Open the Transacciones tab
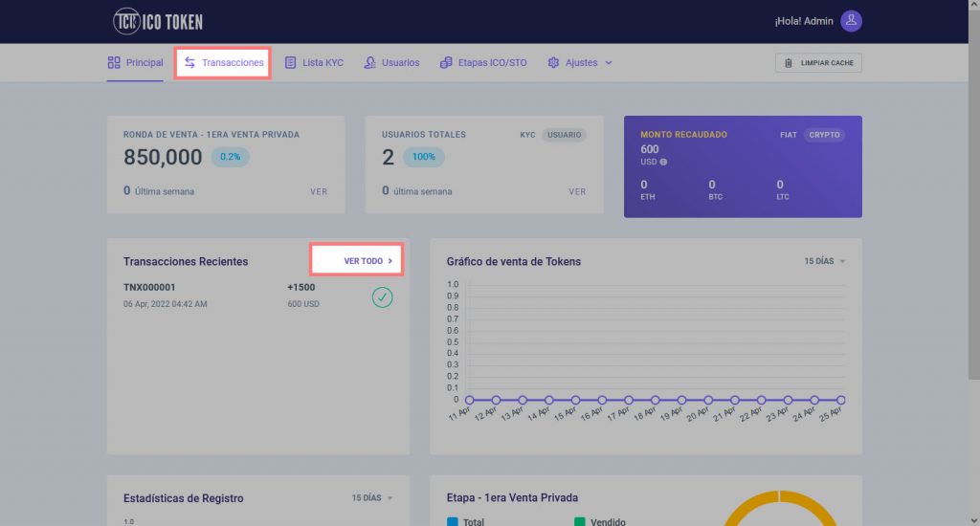Viewport: 980px width, 526px height. [x=223, y=62]
